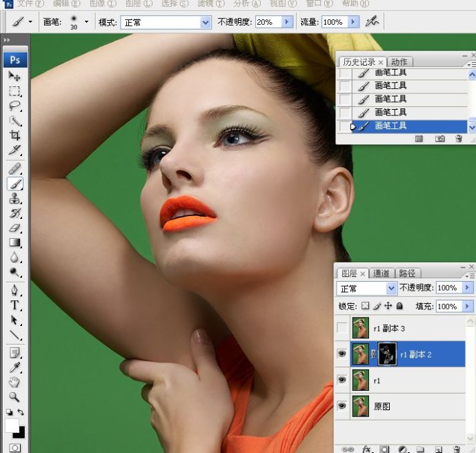476x453 pixels.
Task: Open the History panel flyout menu
Action: click(x=470, y=65)
